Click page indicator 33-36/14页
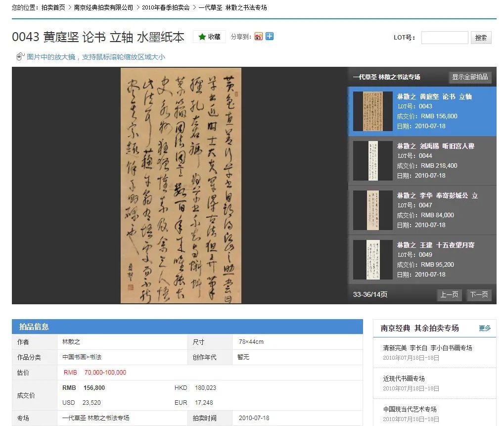Screen dimensions: 504x426 tap(370, 294)
